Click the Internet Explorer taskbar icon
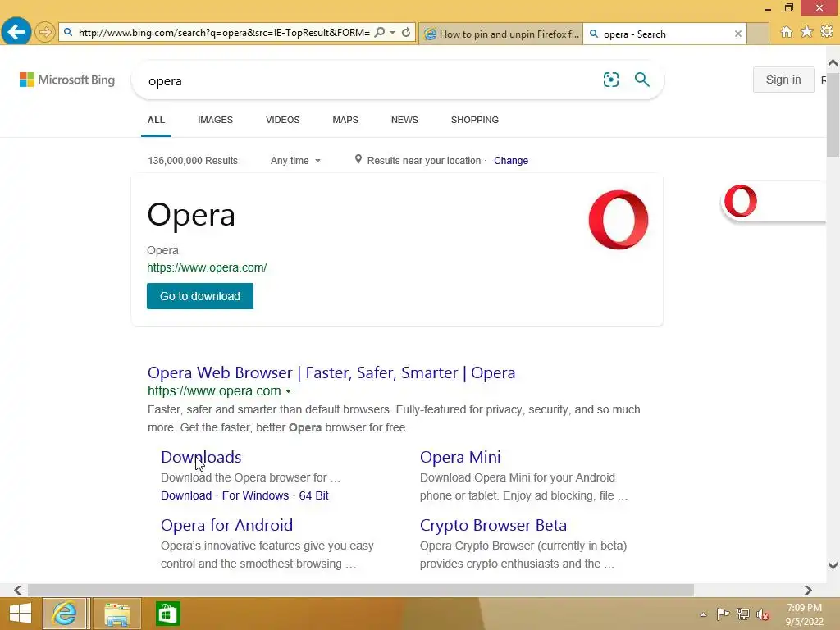Screen dimensions: 840x630 [65, 614]
